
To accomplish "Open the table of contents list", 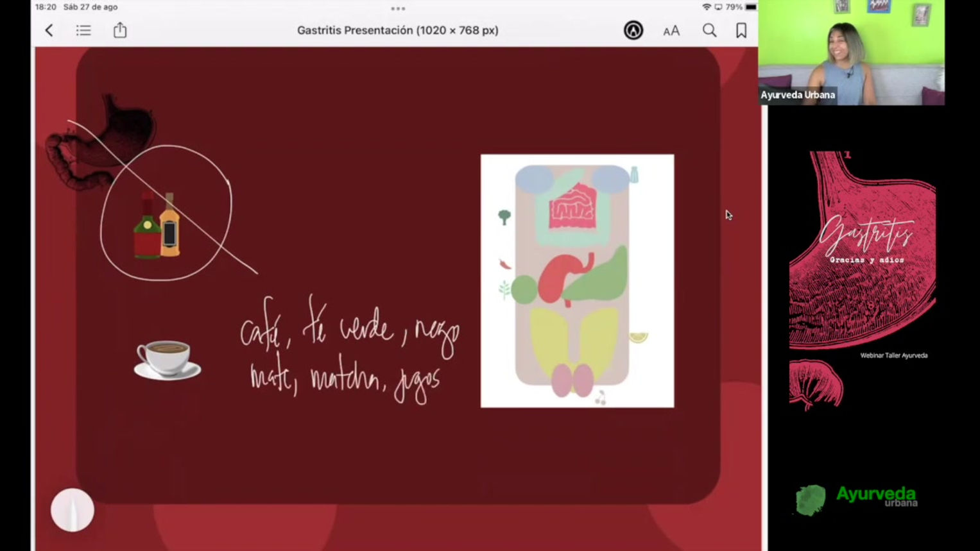I will (83, 30).
